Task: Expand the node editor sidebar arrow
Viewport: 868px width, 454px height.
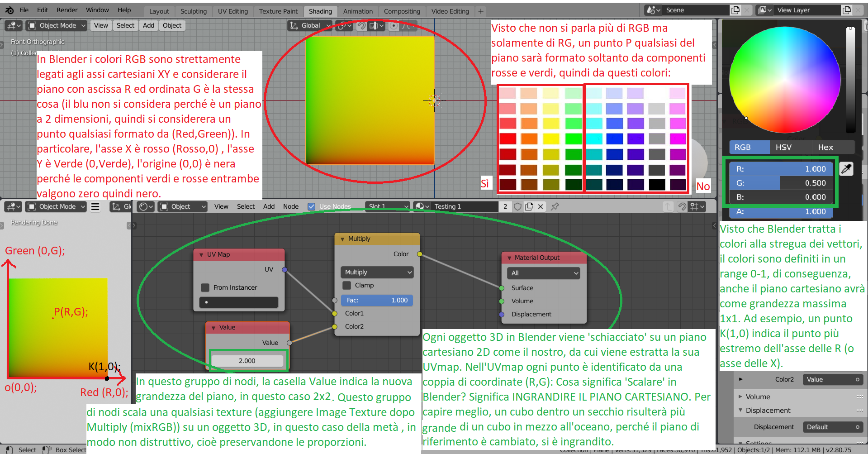Action: [714, 225]
